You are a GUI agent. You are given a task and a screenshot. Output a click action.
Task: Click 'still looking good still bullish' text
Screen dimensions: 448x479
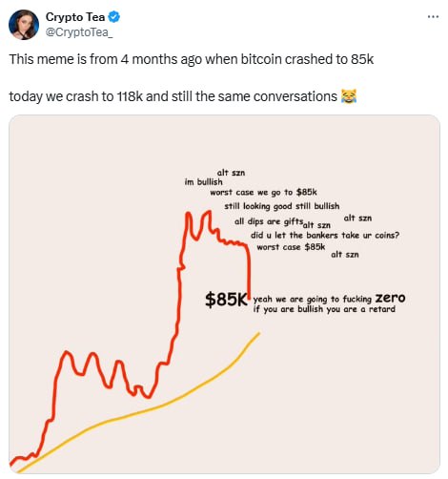282,206
